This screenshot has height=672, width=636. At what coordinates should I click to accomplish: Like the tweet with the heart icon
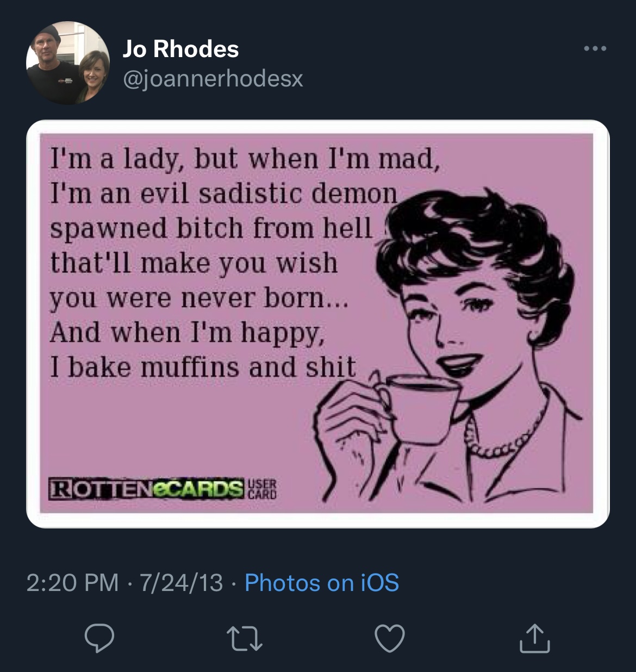pos(390,638)
